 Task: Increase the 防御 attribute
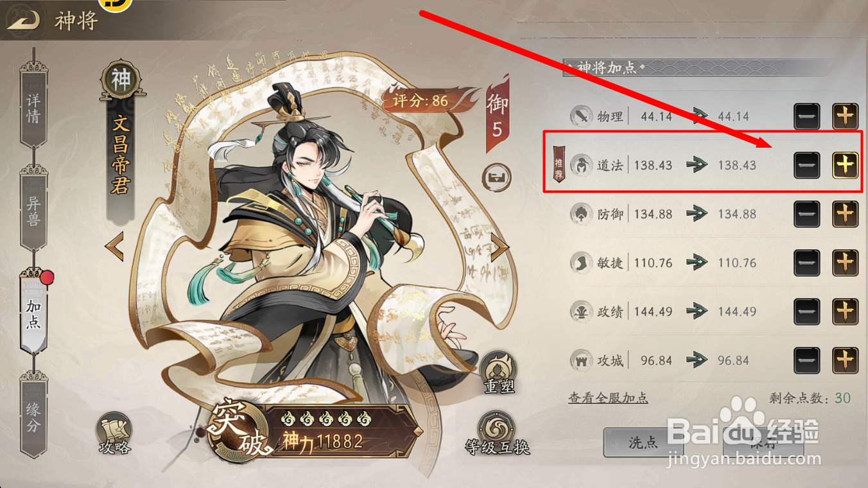tap(846, 214)
